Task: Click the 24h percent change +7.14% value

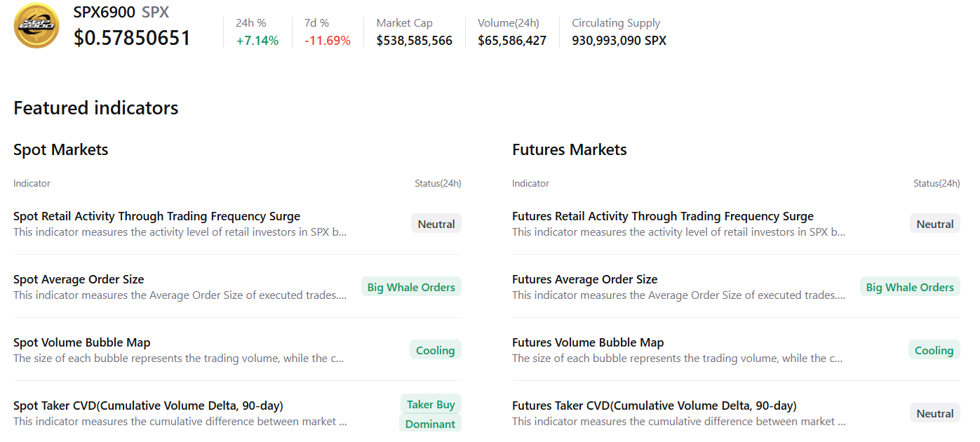Action: pos(257,41)
